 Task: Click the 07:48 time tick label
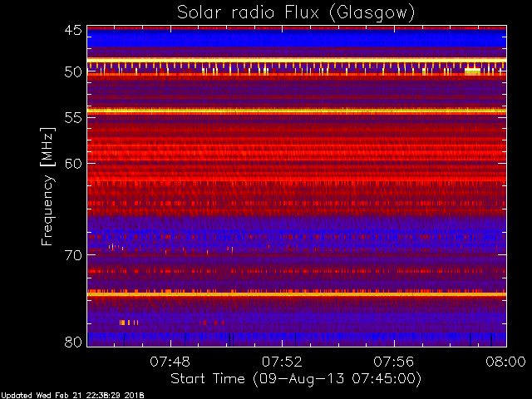(170, 362)
